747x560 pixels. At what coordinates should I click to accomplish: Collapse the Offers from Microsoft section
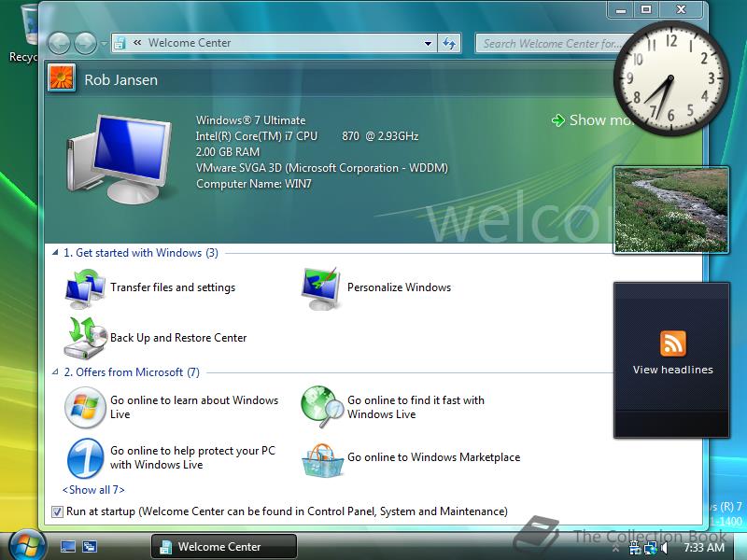coord(55,371)
